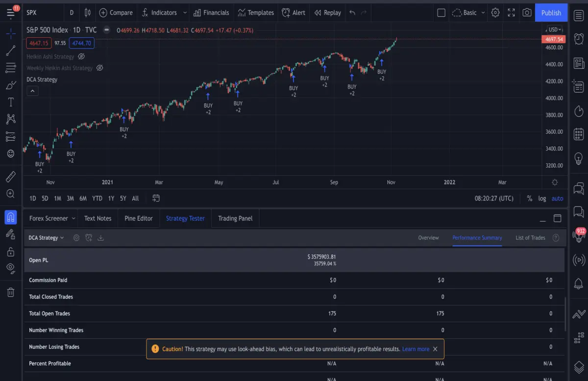588x381 pixels.
Task: Create an Alert
Action: (x=294, y=13)
